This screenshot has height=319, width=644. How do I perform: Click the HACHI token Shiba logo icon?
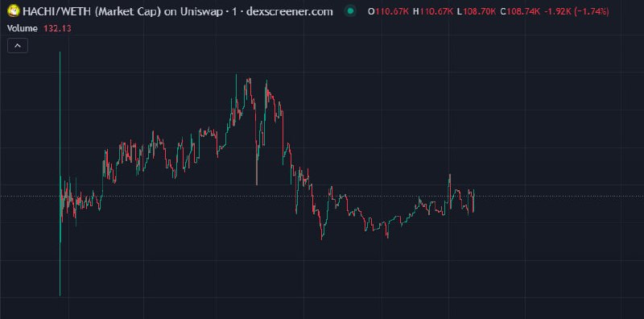pos(14,11)
